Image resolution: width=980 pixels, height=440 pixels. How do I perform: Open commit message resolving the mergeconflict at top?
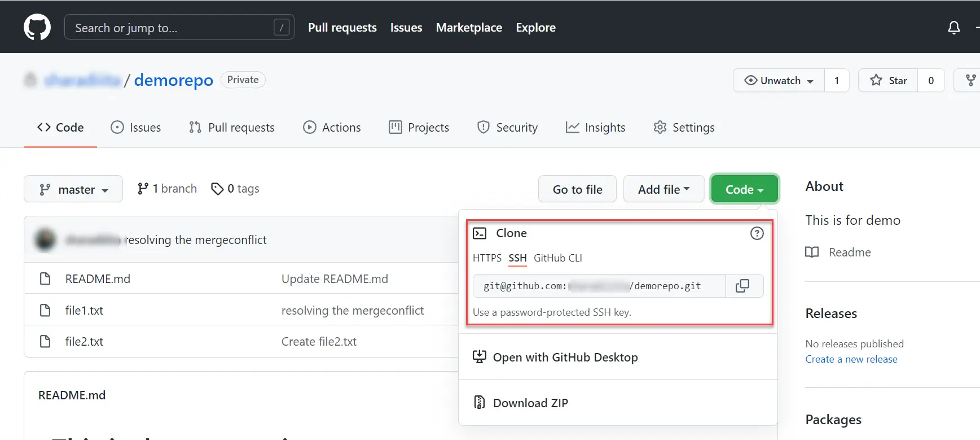(x=195, y=240)
